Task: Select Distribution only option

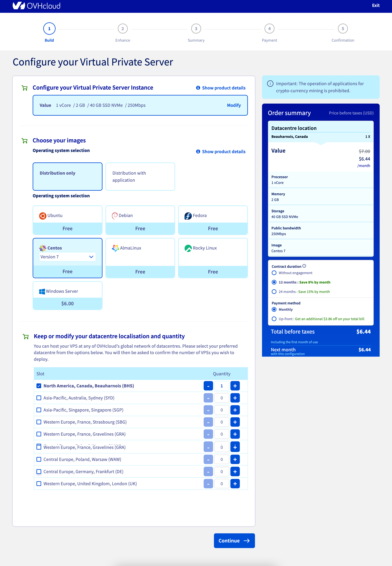Action: [67, 176]
